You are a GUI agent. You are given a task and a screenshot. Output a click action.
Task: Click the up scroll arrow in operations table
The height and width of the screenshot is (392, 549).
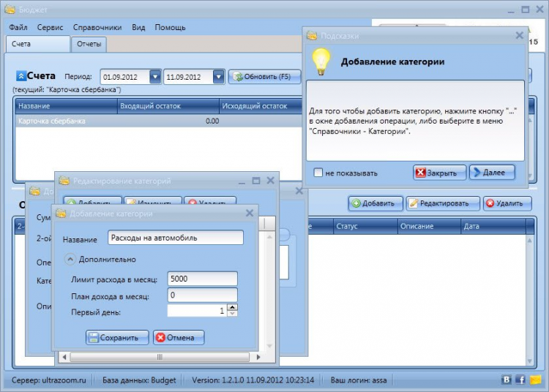pyautogui.click(x=530, y=240)
